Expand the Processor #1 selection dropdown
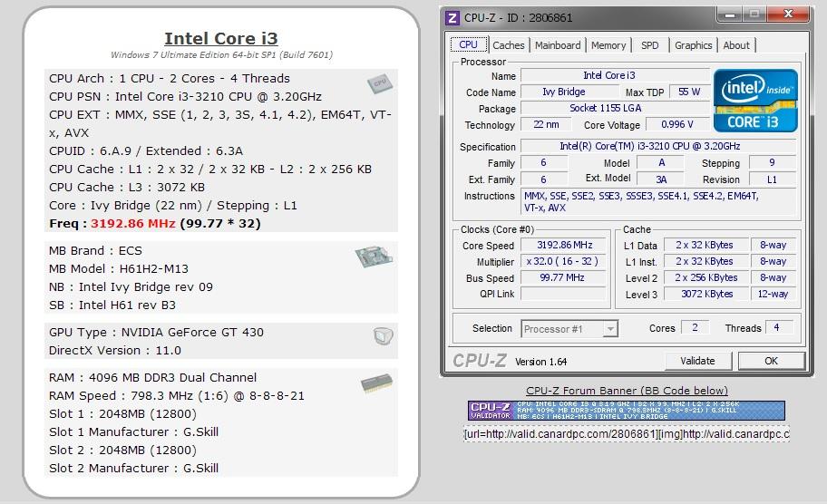Viewport: 827px width, 504px height. tap(610, 329)
